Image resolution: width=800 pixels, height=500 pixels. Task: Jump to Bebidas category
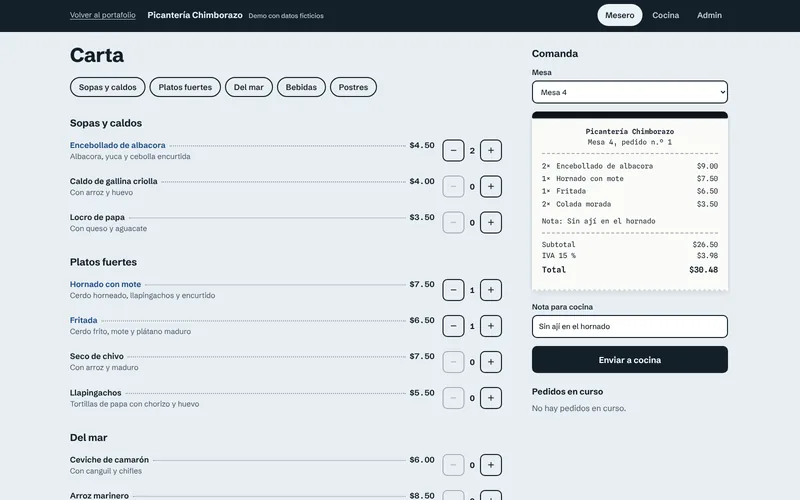(301, 87)
